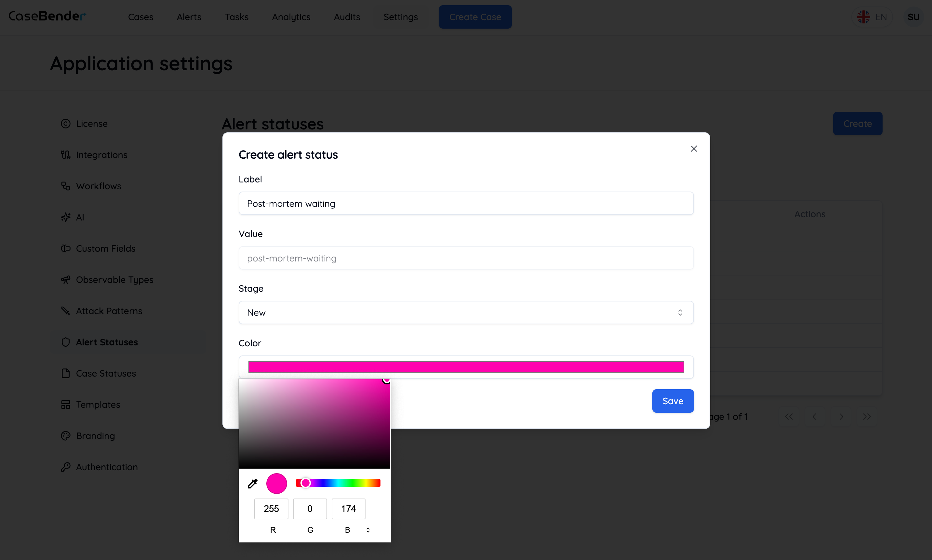932x560 pixels.
Task: Click the Label input containing Post-mortem waiting
Action: pos(466,203)
